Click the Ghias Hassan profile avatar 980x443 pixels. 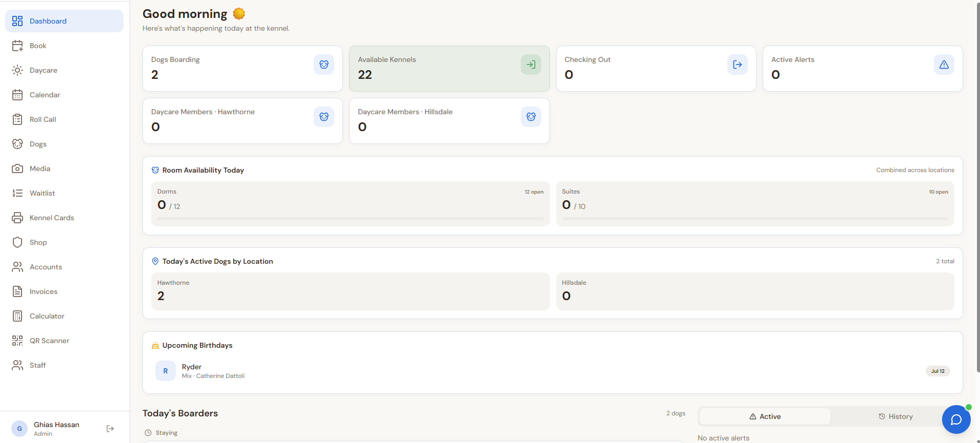[19, 429]
